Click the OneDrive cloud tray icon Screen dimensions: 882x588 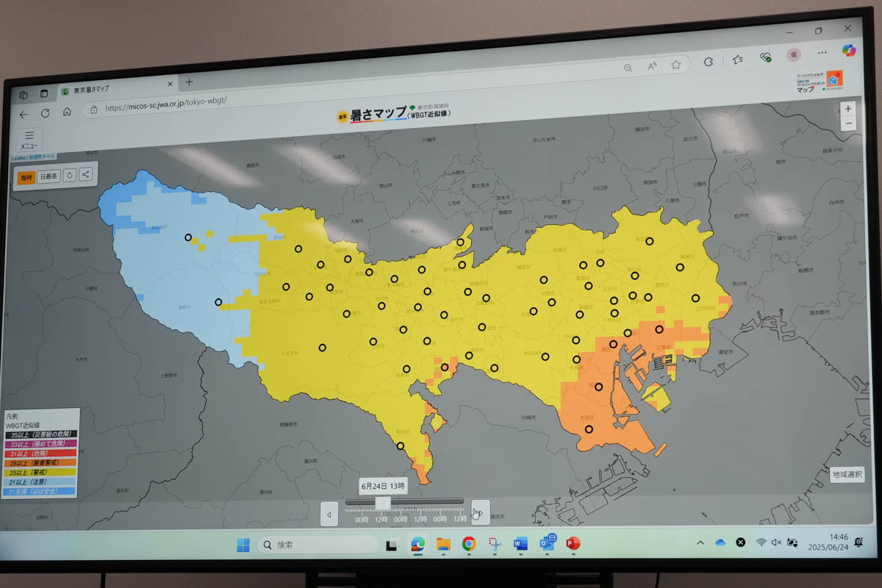pyautogui.click(x=720, y=542)
